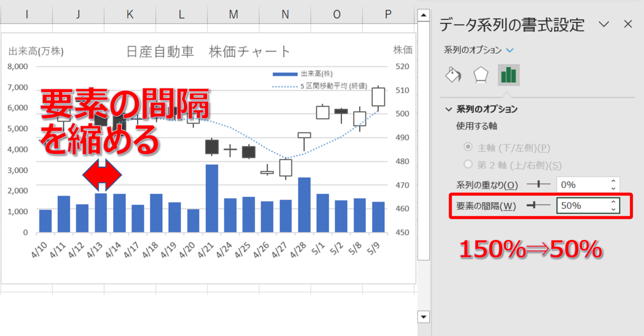Select the 4/24 volume bar

click(231, 216)
